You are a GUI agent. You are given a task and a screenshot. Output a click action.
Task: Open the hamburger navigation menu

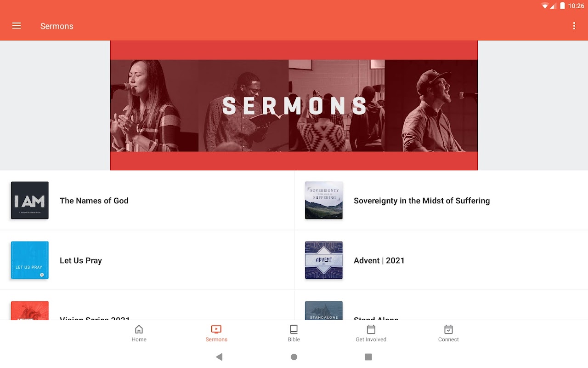tap(17, 26)
